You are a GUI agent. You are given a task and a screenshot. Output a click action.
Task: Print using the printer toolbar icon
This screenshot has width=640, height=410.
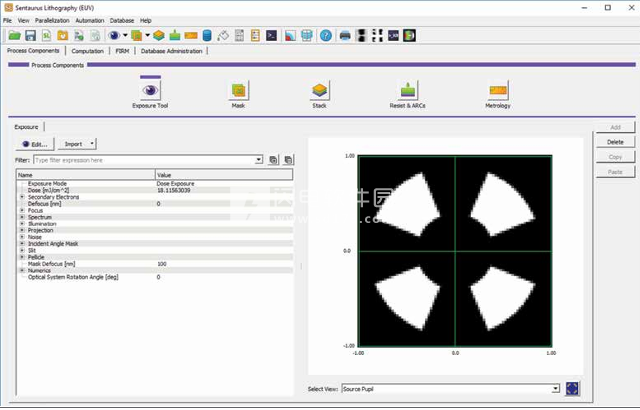345,36
